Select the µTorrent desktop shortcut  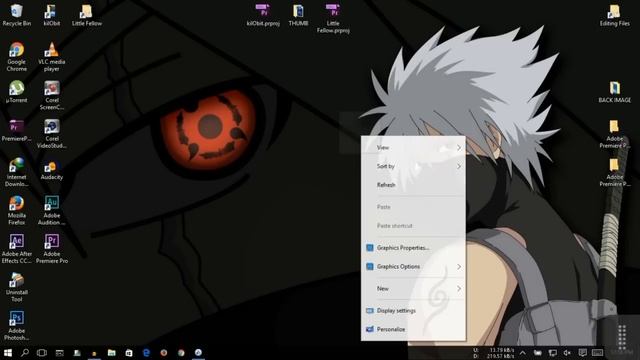coord(16,91)
